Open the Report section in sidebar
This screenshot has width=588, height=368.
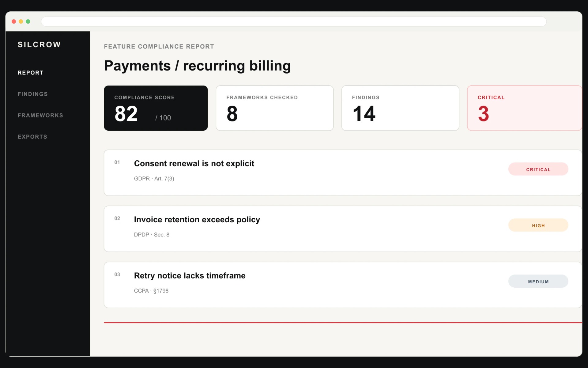coord(30,73)
